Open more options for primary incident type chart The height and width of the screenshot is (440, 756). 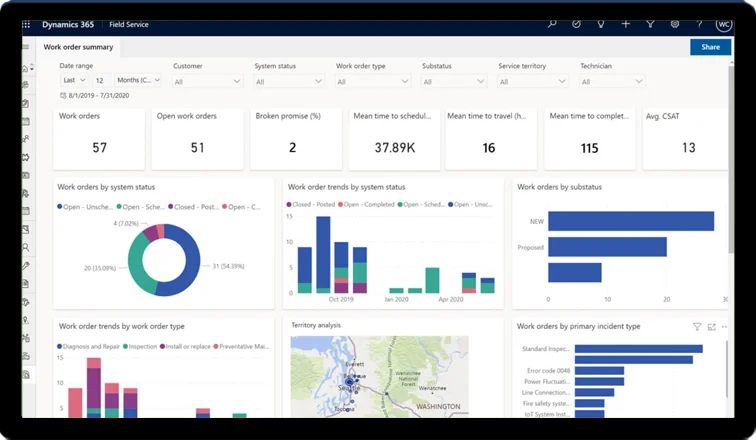point(724,327)
